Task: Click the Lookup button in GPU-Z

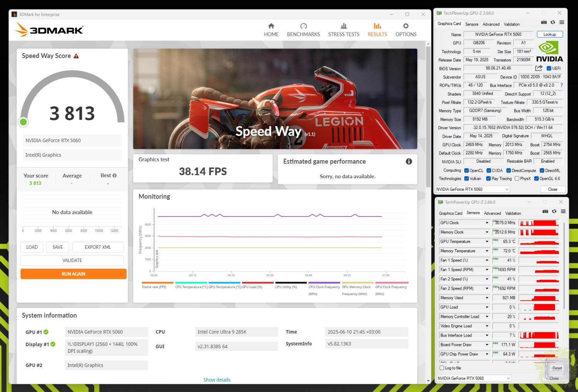Action: (x=550, y=34)
